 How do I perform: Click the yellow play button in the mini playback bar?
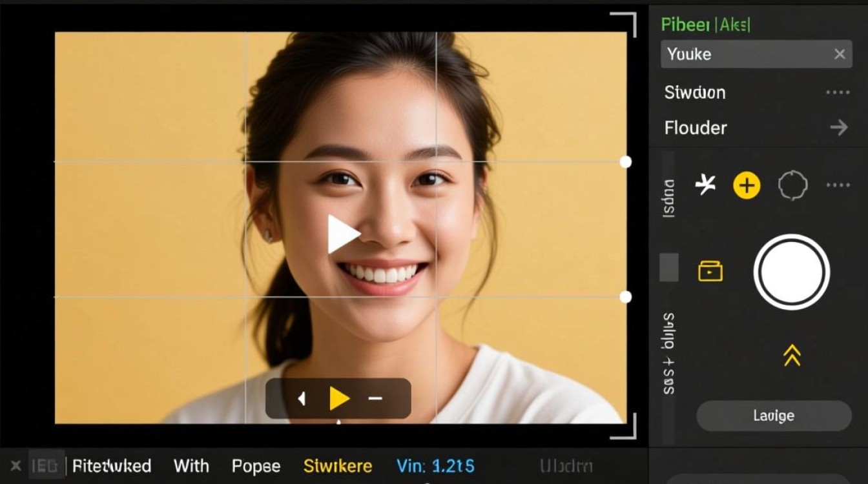tap(339, 399)
